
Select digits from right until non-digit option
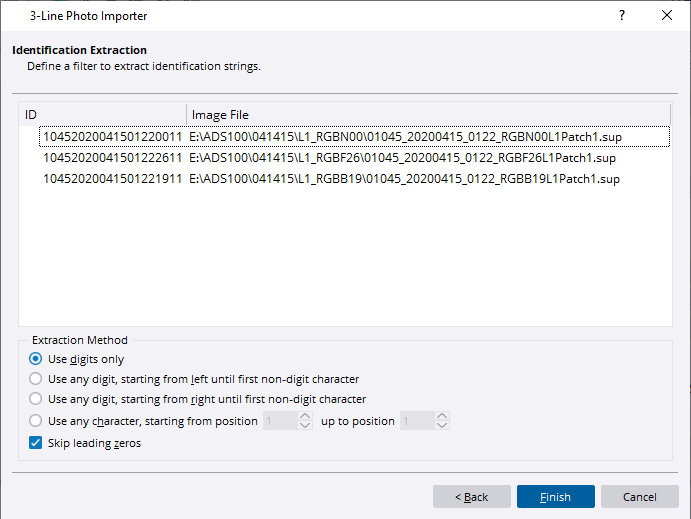pos(37,399)
